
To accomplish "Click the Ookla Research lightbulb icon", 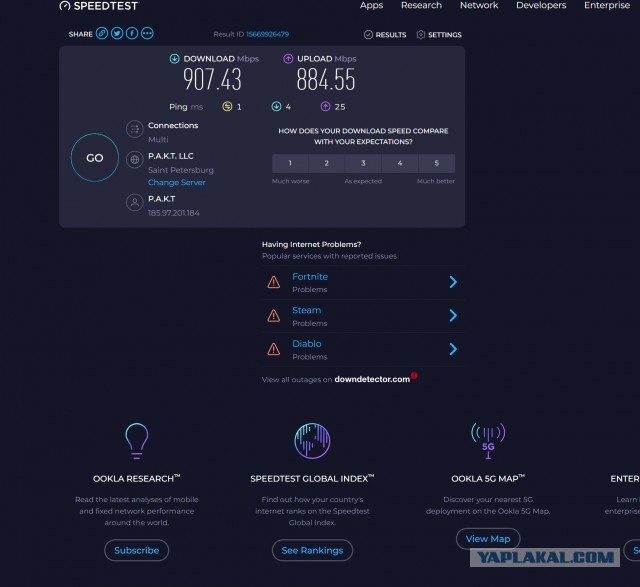I will pyautogui.click(x=137, y=441).
